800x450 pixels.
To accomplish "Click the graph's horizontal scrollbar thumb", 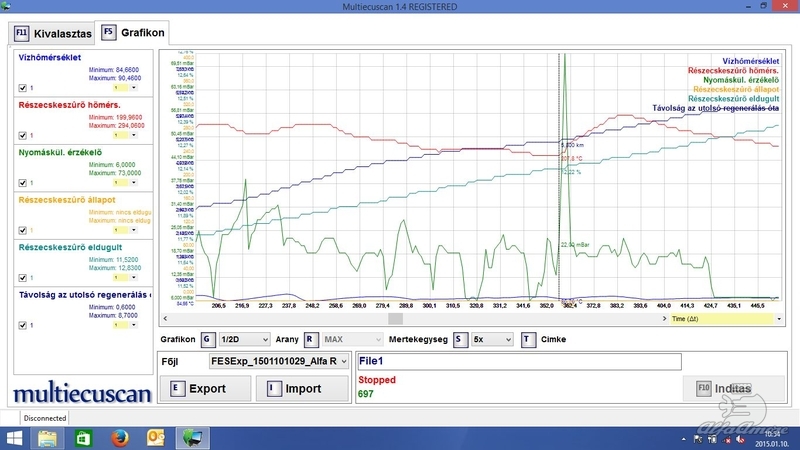I will 395,318.
